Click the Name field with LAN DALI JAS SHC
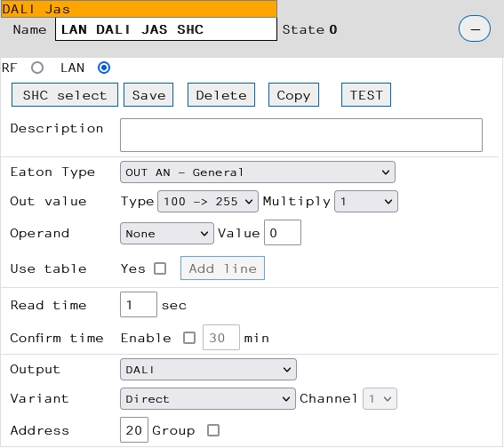 pyautogui.click(x=166, y=29)
